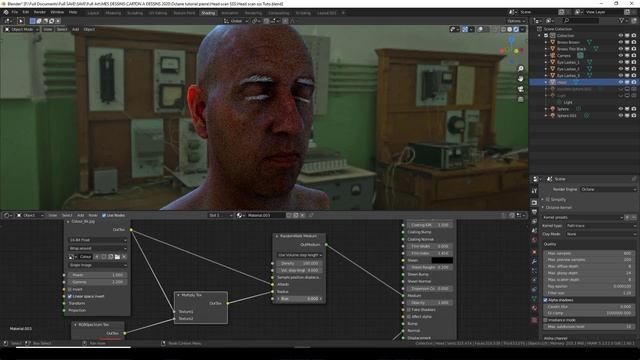
Task: Open the Tool properties tab icon
Action: 534,191
